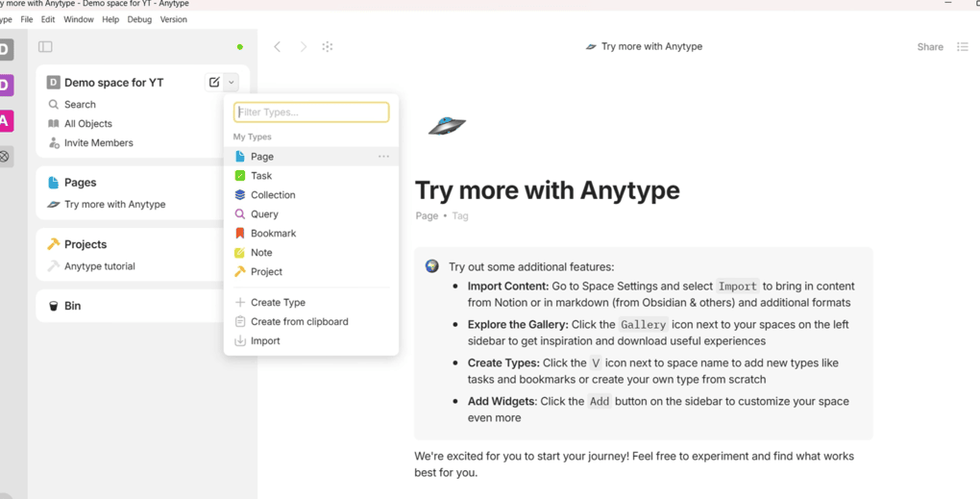Open 'Try more with Anytype' sidebar page
This screenshot has height=499, width=980.
click(115, 205)
